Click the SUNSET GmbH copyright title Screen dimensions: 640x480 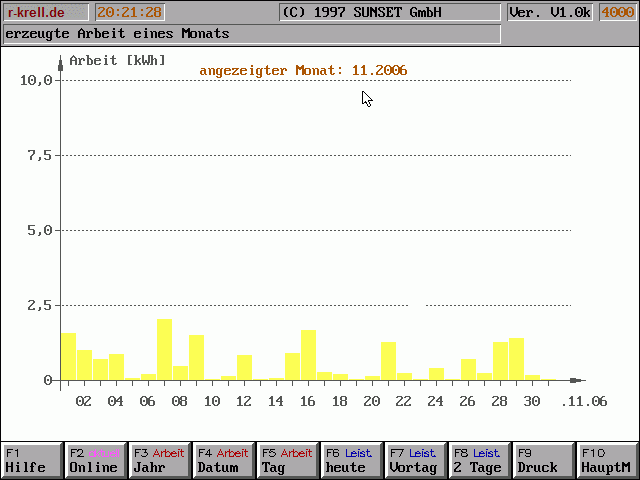click(389, 12)
